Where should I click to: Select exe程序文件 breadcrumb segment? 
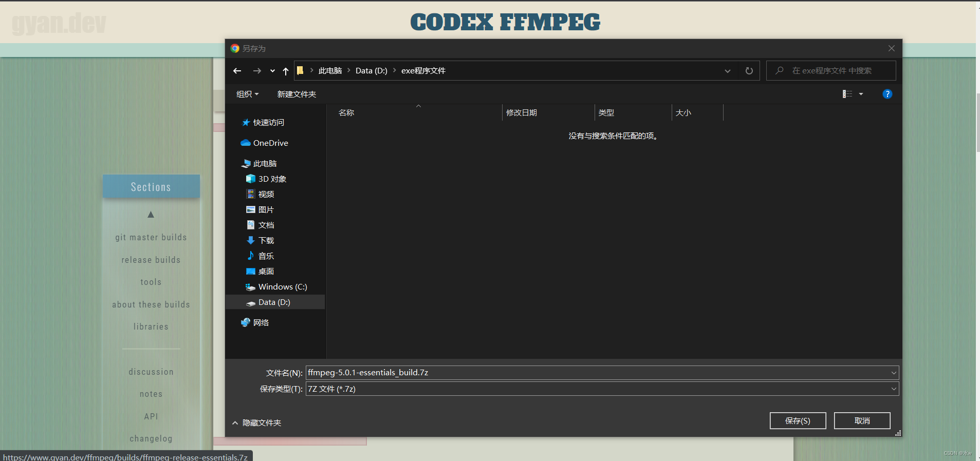pos(423,71)
